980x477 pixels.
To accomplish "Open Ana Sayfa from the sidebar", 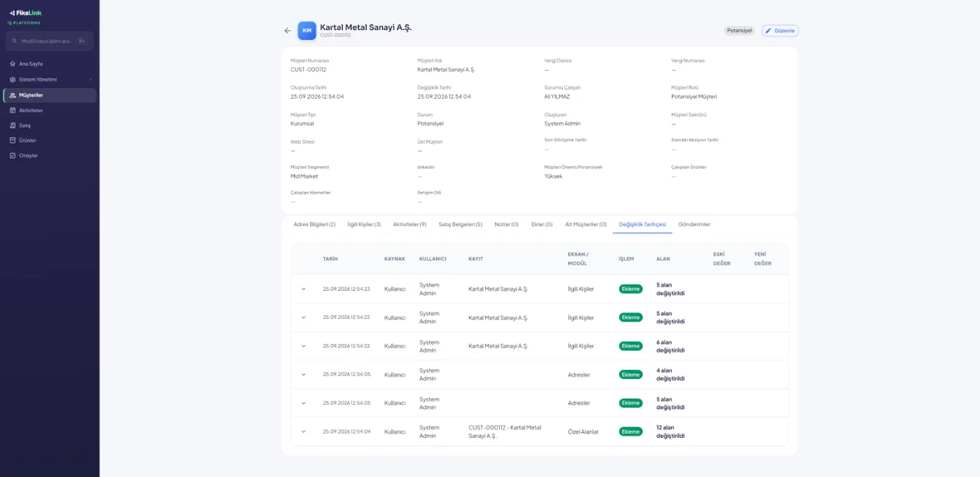I will click(x=49, y=64).
